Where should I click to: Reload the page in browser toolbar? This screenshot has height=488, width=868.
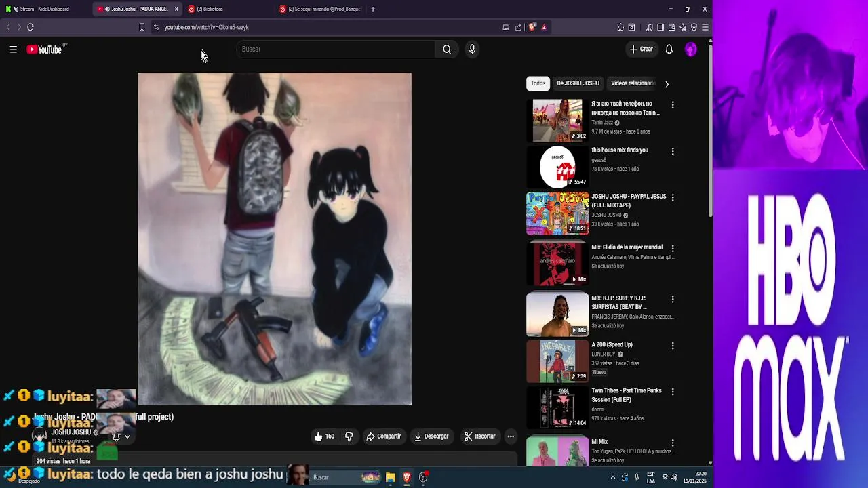[x=30, y=27]
